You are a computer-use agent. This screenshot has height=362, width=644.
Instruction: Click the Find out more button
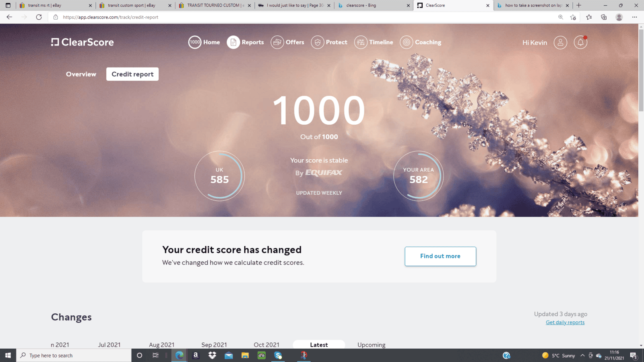[440, 256]
